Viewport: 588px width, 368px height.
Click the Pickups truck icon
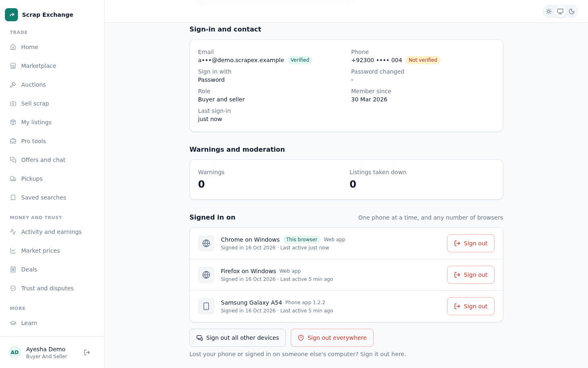13,179
